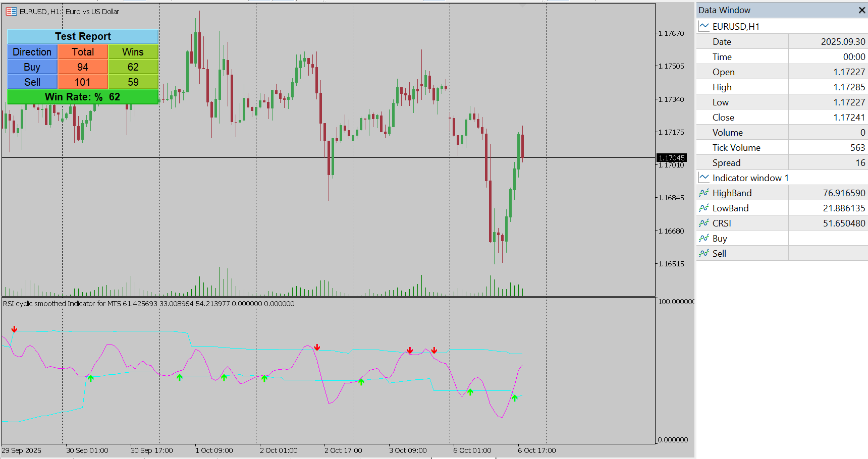The height and width of the screenshot is (459, 868).
Task: Click the 2 Oct 17:00 time axis label
Action: coord(343,450)
